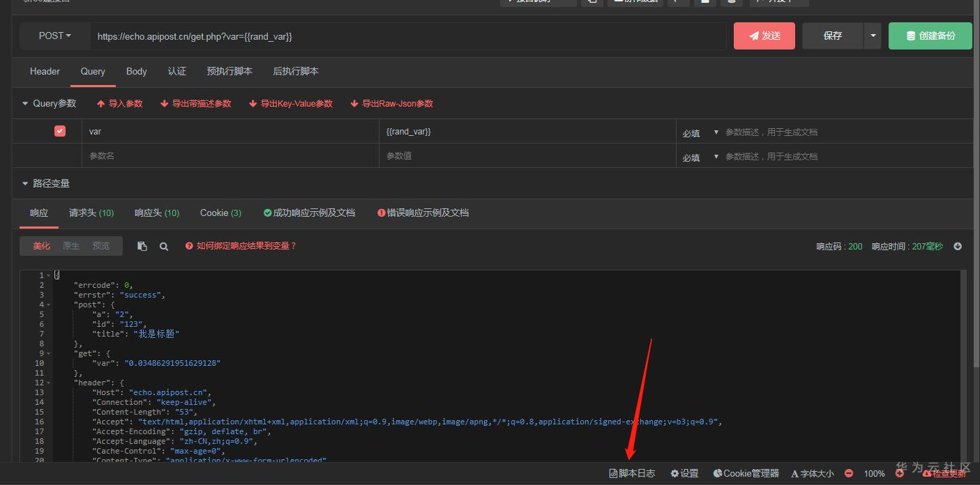Open the POST request method dropdown

pyautogui.click(x=55, y=36)
